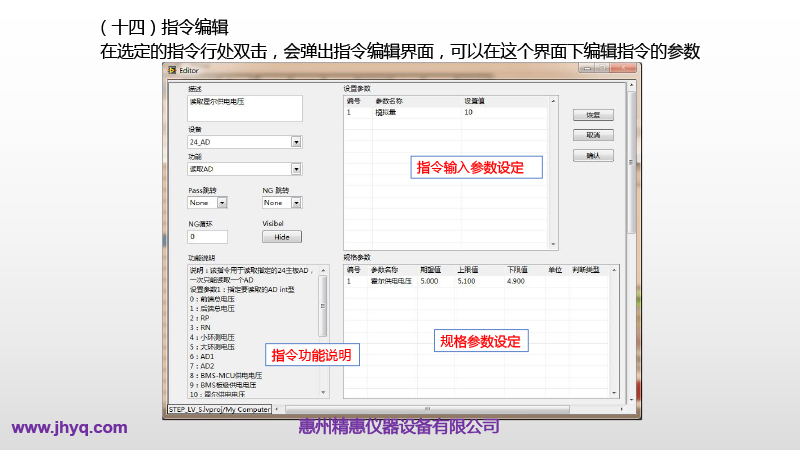Select the 模拟量 cell in the 设置参数 table

[x=386, y=112]
